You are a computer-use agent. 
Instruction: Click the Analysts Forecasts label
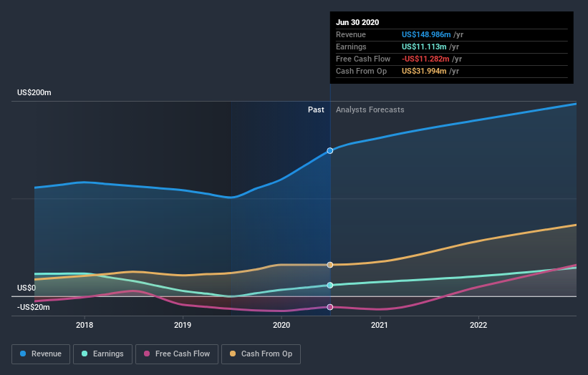370,109
